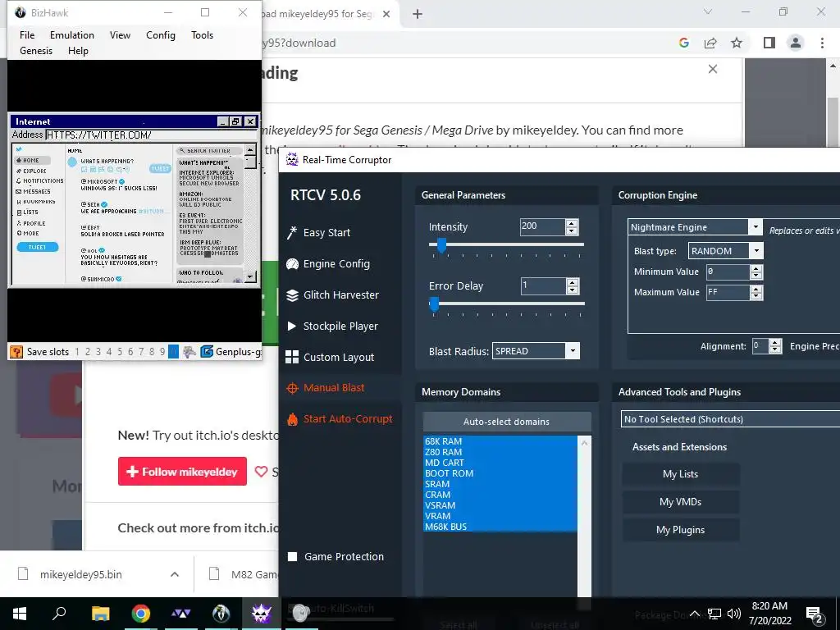Open the File menu in BizHawk
This screenshot has width=840, height=630.
(x=27, y=34)
